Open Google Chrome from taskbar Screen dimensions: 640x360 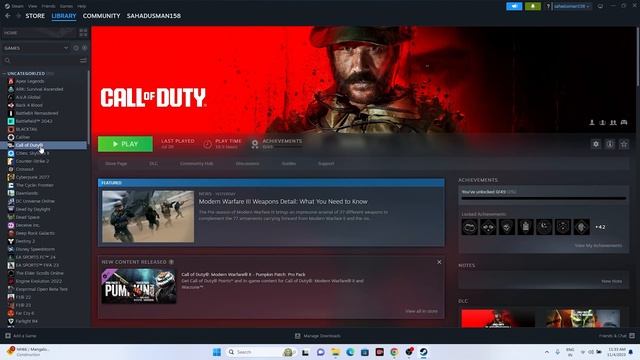(x=394, y=352)
